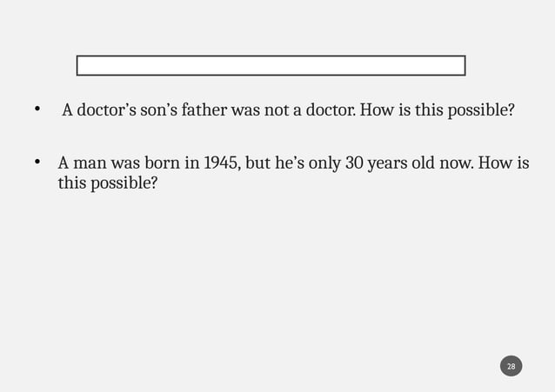Click "this possible?" on the last line
This screenshot has height=392, width=555.
point(108,183)
